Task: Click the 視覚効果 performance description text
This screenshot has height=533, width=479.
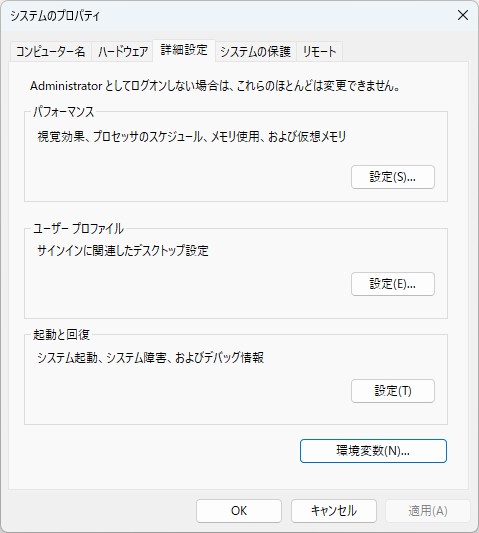Action: pos(192,137)
